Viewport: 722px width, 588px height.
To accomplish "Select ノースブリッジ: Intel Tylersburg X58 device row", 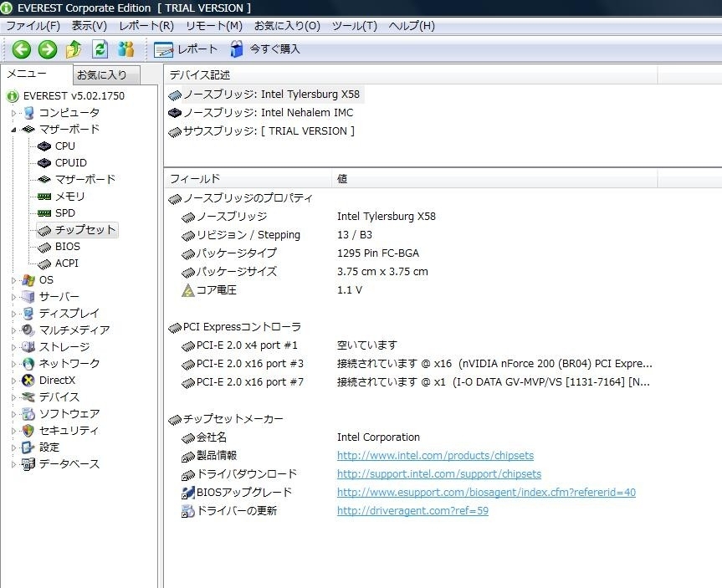I will (264, 95).
